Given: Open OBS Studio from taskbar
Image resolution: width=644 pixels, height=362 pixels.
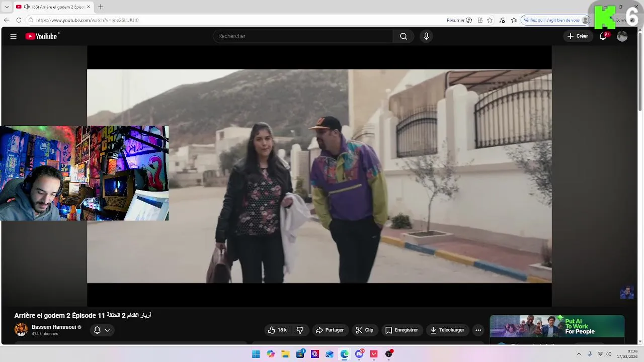Looking at the screenshot, I should (x=389, y=354).
